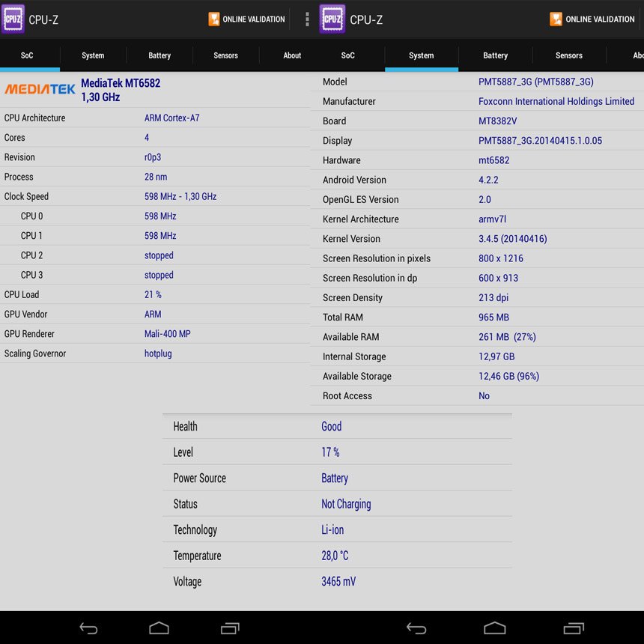Tap the Cores row label
This screenshot has height=644, width=644.
14,138
